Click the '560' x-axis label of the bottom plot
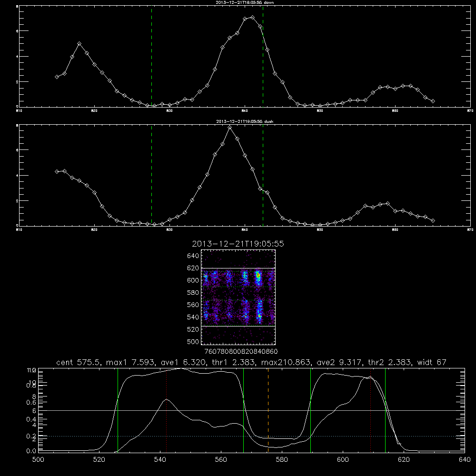The width and height of the screenshot is (476, 476). (x=221, y=460)
